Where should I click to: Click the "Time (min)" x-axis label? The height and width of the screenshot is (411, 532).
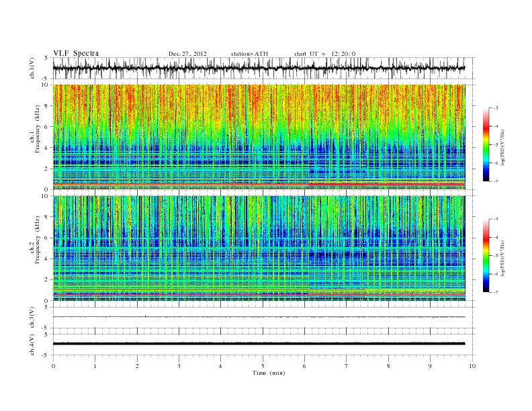point(269,373)
